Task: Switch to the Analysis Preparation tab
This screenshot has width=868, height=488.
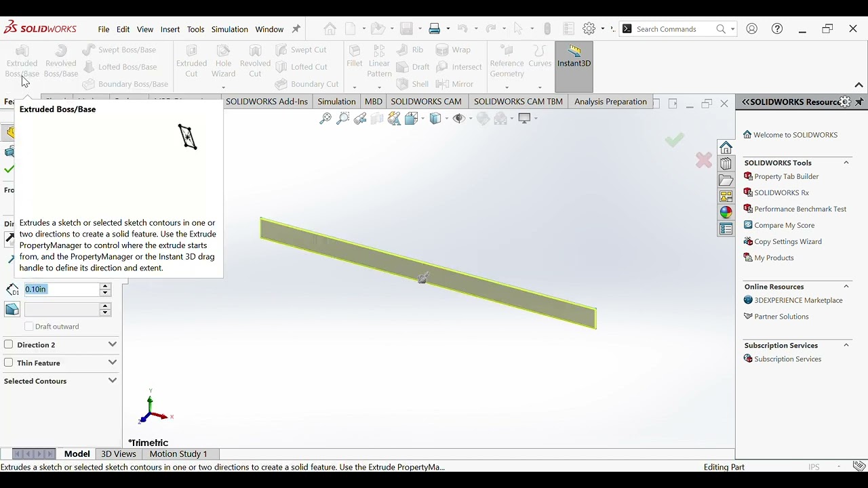Action: pos(610,102)
